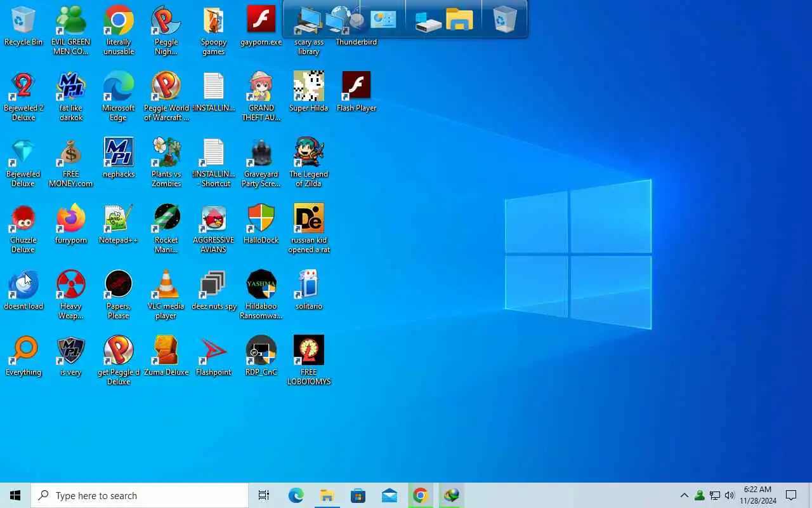
Task: Select the Everything search shortcut
Action: click(x=23, y=356)
